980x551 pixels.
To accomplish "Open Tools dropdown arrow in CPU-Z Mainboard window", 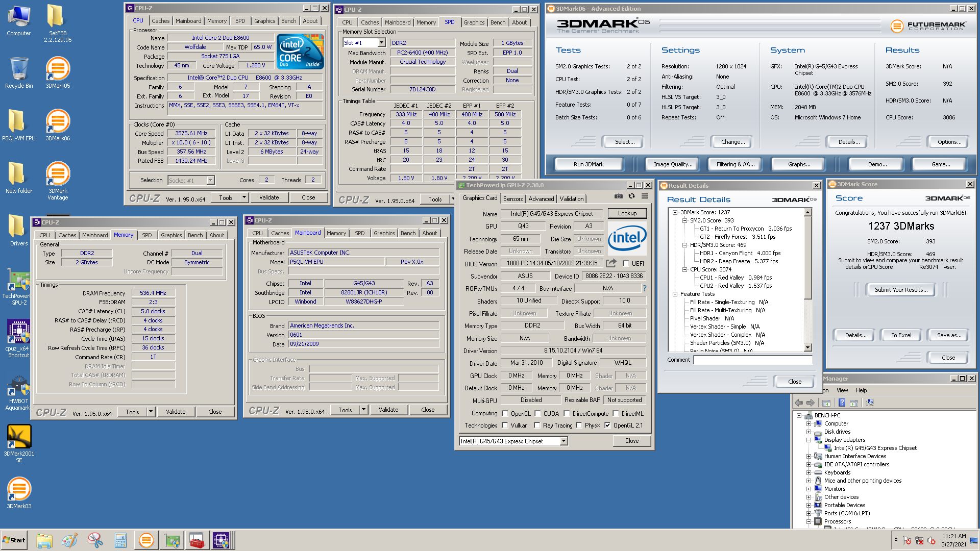I will pyautogui.click(x=363, y=410).
